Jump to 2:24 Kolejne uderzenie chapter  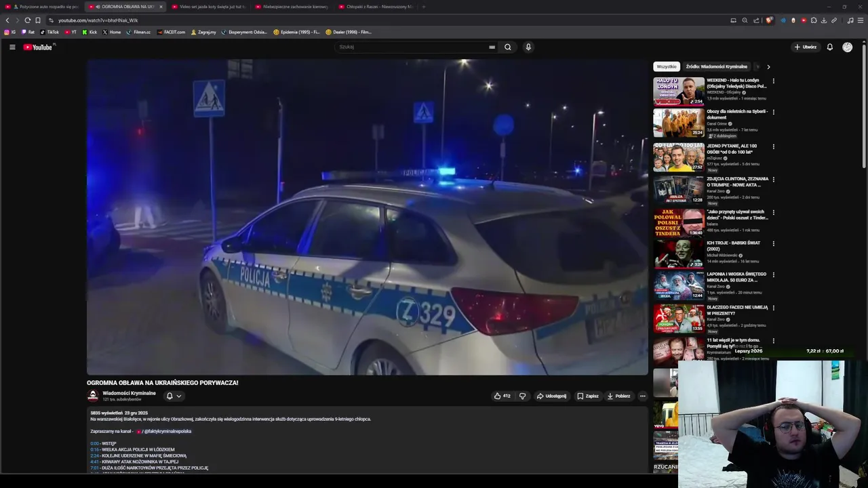coord(95,455)
